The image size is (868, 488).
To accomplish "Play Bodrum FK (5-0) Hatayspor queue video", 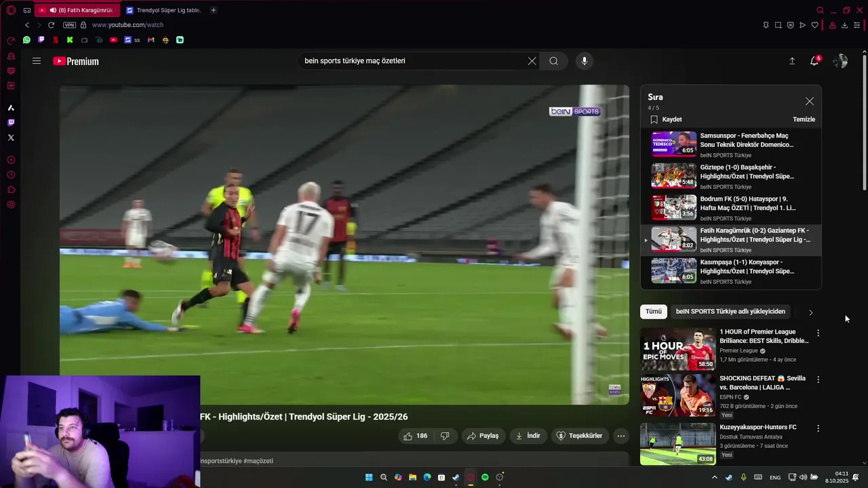I will pos(730,208).
